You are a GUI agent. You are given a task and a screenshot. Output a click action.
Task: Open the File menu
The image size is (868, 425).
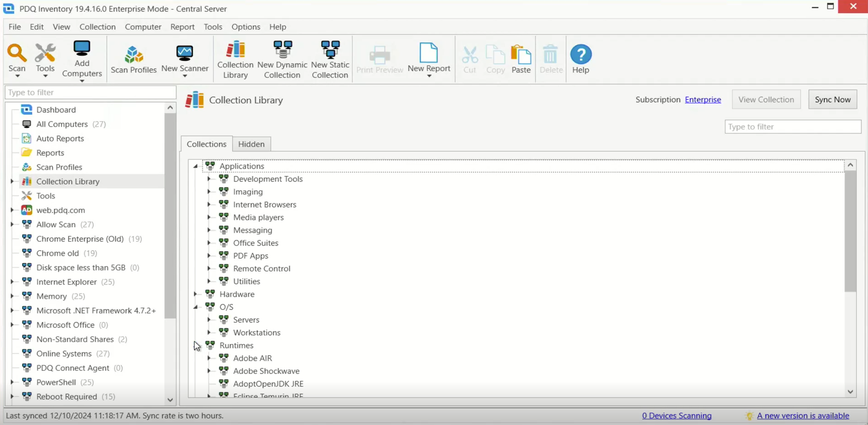click(15, 27)
